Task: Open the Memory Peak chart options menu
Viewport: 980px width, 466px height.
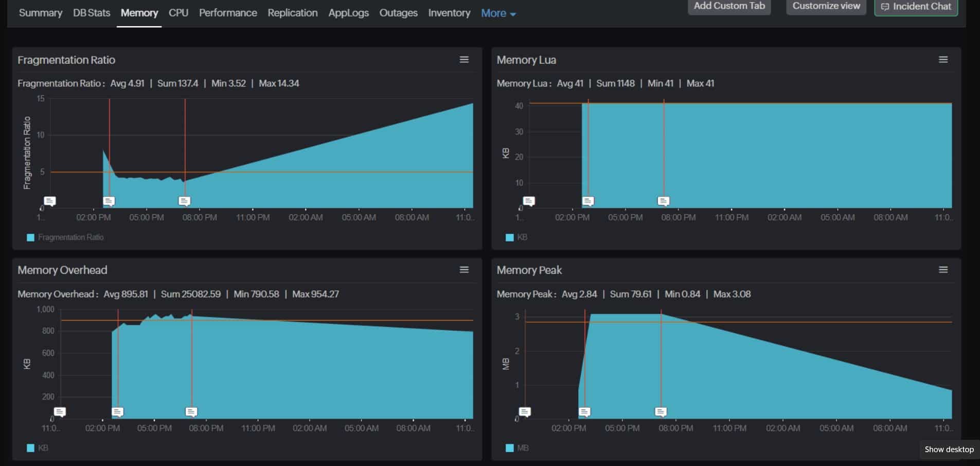Action: tap(943, 269)
